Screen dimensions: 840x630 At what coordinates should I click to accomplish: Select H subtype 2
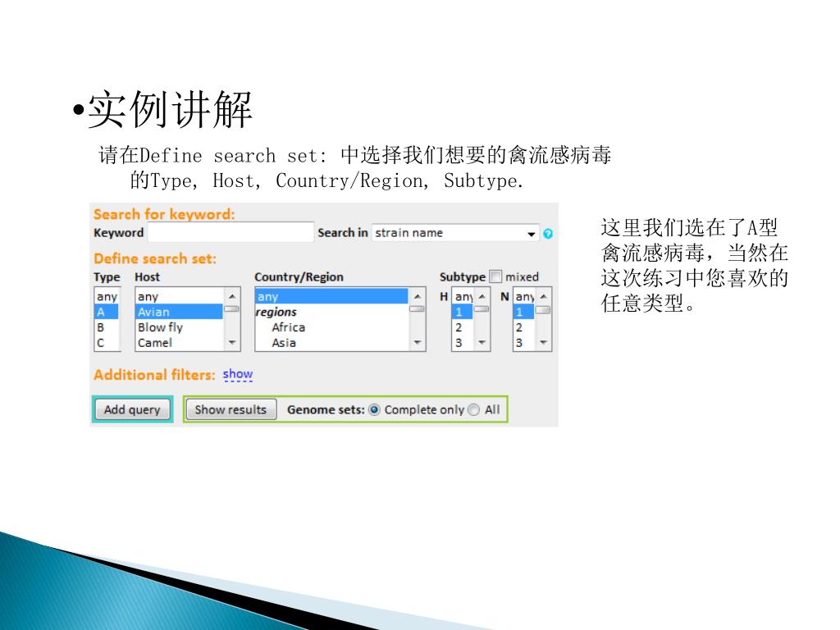coord(463,327)
